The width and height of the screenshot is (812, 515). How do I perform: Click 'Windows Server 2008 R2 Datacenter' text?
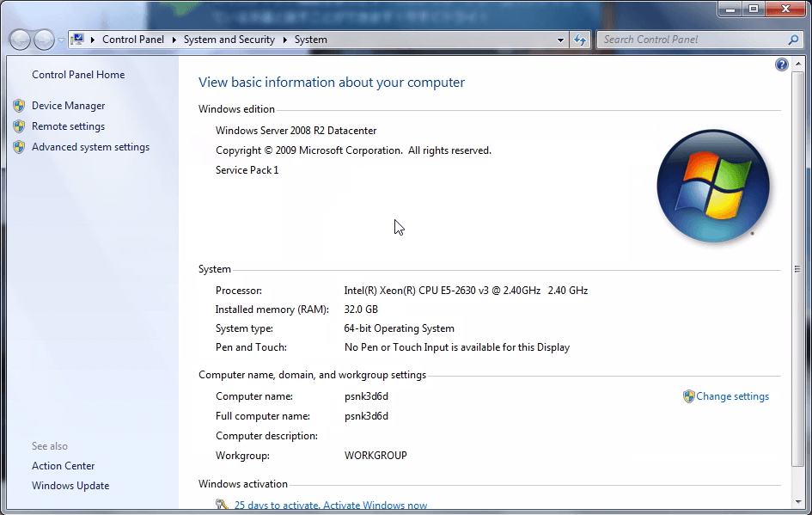click(296, 131)
